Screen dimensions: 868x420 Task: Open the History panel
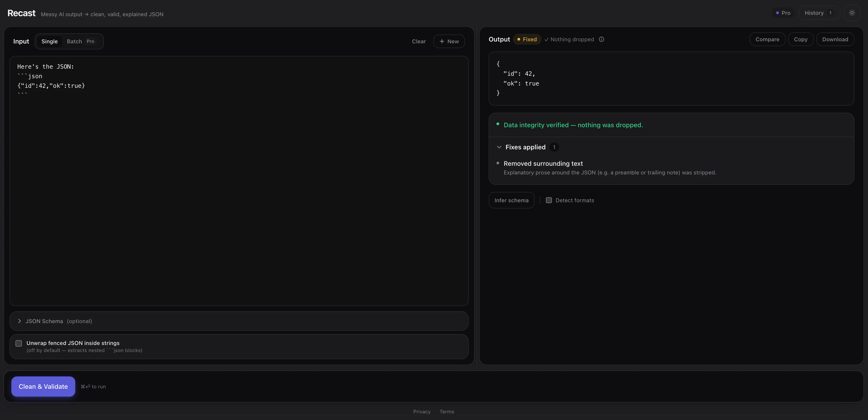click(819, 13)
